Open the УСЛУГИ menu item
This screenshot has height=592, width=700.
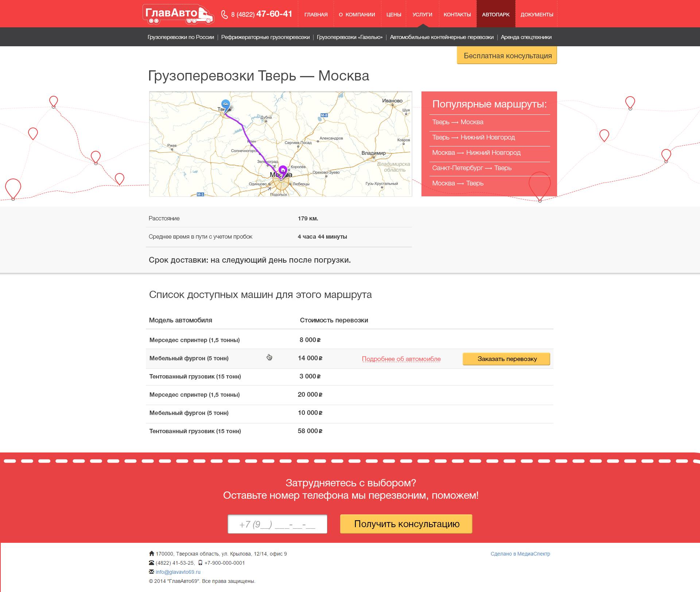pos(422,15)
